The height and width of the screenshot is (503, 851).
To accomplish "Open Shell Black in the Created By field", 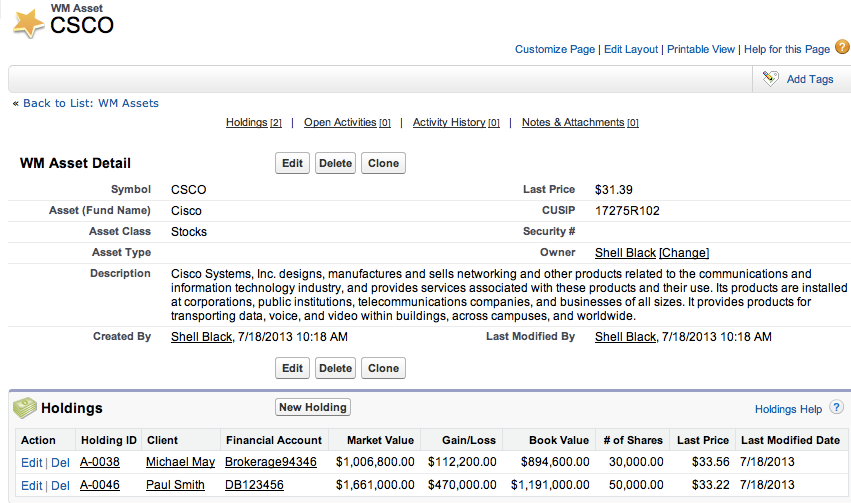I will pyautogui.click(x=201, y=337).
